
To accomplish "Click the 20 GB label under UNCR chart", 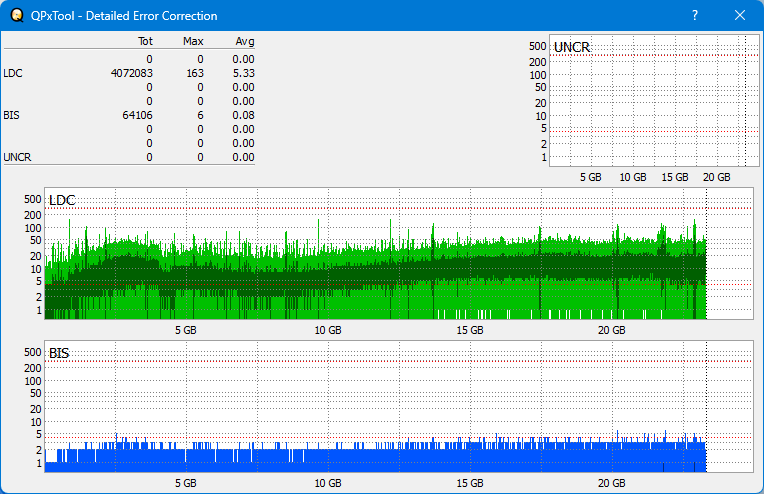I will [x=717, y=177].
